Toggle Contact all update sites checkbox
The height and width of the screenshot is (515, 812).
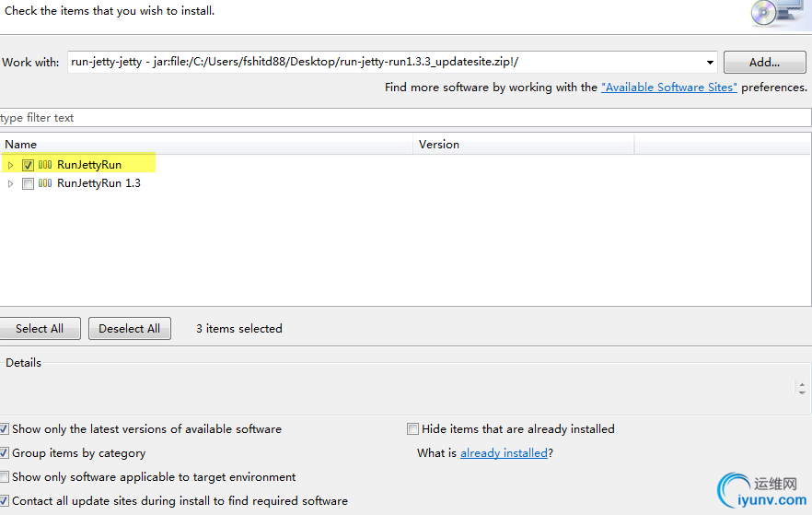tap(4, 500)
